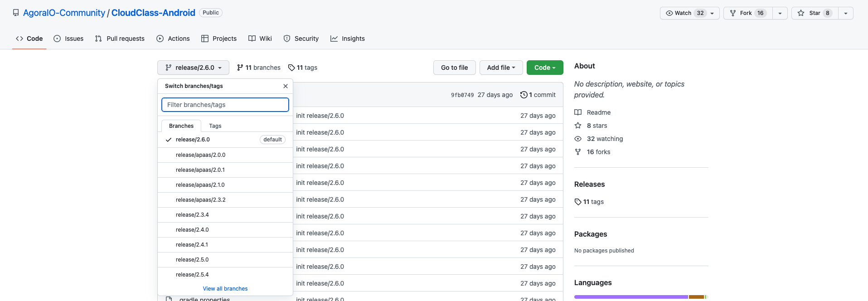868x301 pixels.
Task: Open the green Code dropdown
Action: click(x=545, y=68)
